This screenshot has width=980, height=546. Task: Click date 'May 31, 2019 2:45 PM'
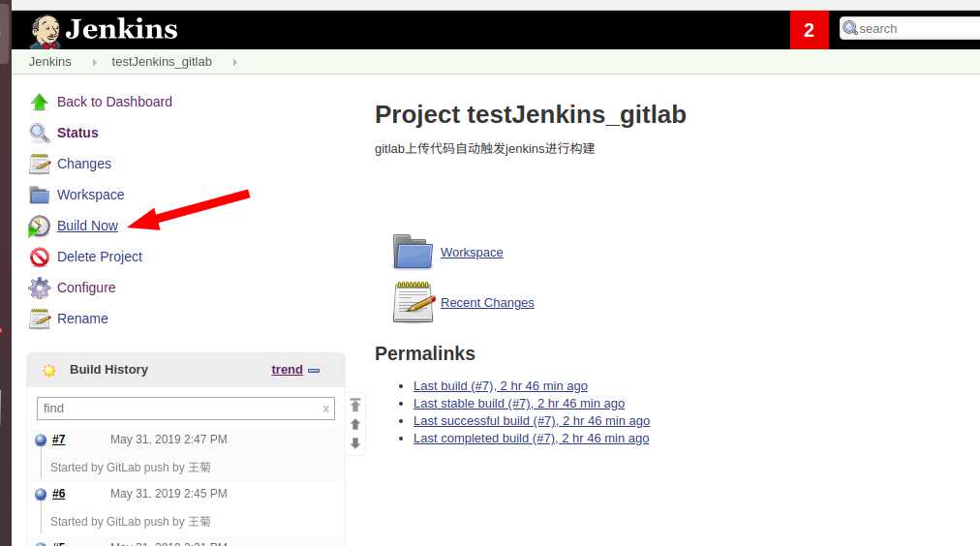tap(168, 494)
